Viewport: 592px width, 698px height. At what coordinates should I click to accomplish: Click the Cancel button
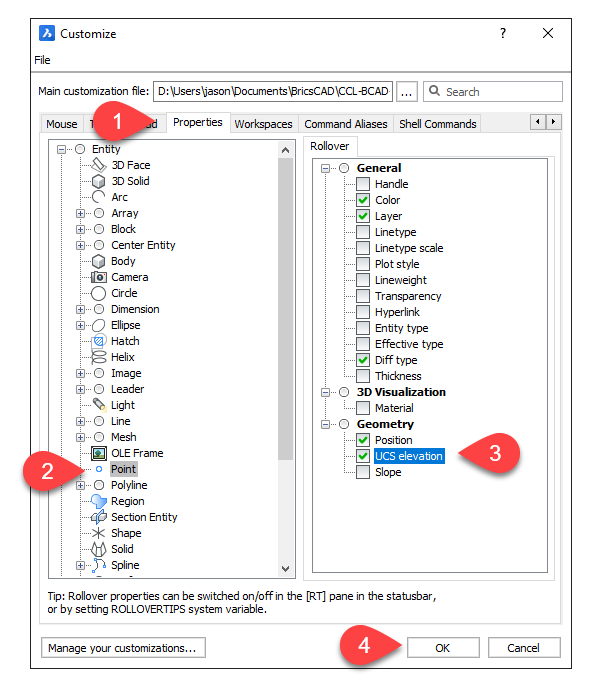523,648
